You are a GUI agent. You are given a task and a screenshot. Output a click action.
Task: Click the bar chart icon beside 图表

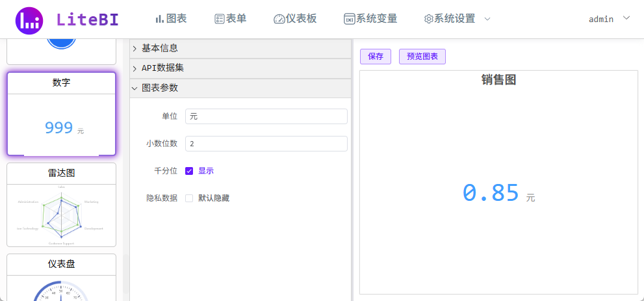[x=160, y=19]
